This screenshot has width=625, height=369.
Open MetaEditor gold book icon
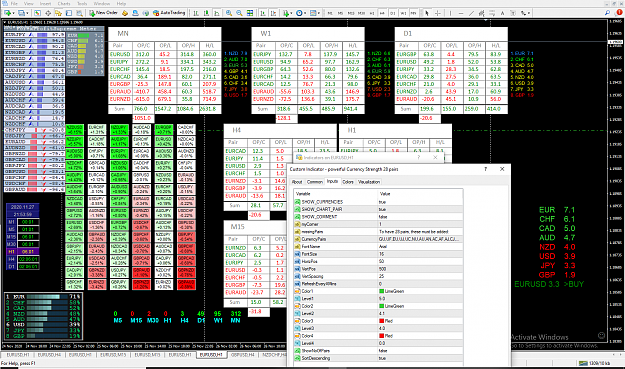pyautogui.click(x=125, y=13)
